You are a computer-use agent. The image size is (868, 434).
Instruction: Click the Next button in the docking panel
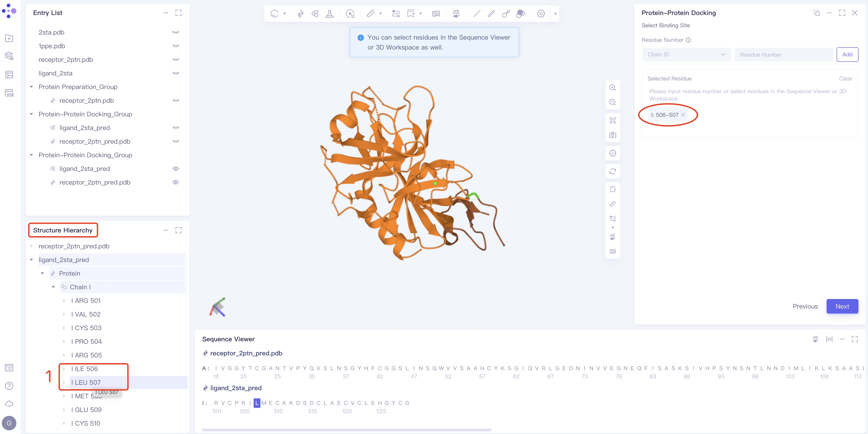[x=842, y=306]
